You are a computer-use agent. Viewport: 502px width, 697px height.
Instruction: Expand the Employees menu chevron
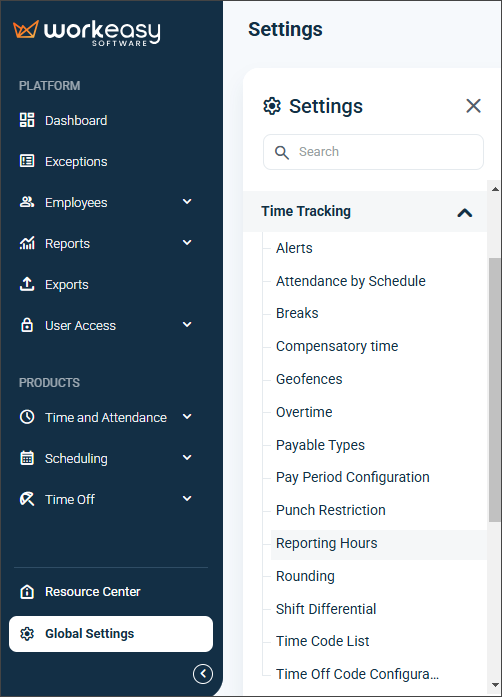coord(187,202)
